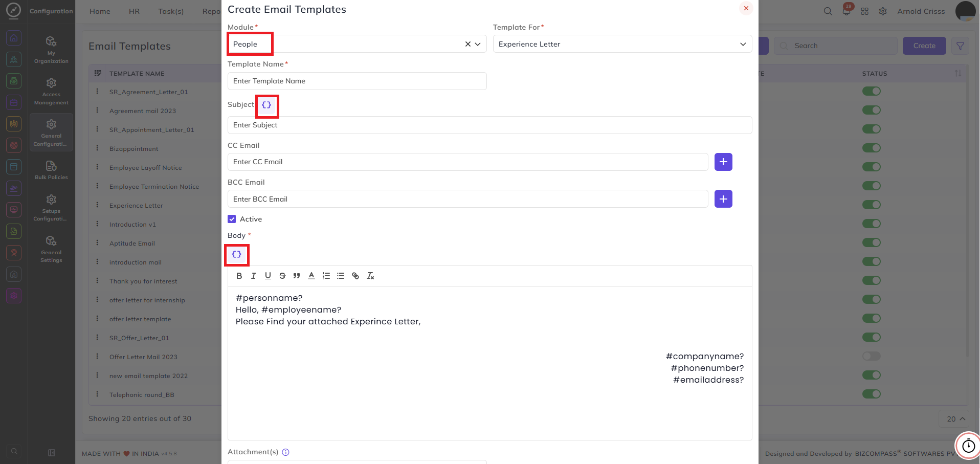
Task: Open the apps grid icon
Action: pyautogui.click(x=864, y=11)
